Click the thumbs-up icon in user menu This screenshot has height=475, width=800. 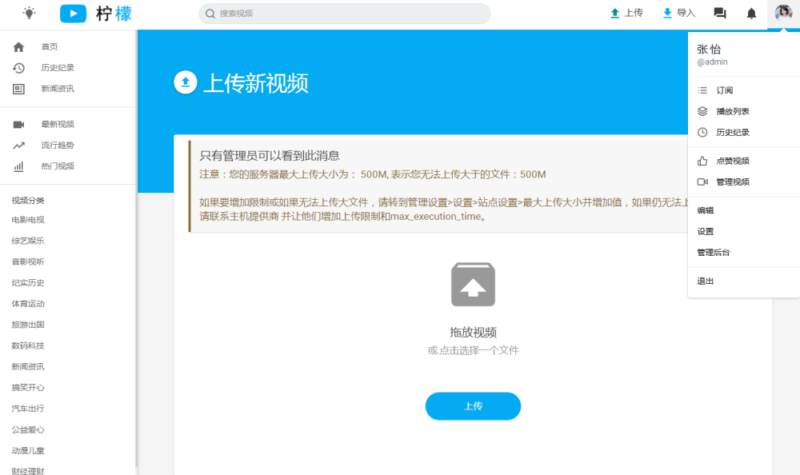tap(703, 161)
